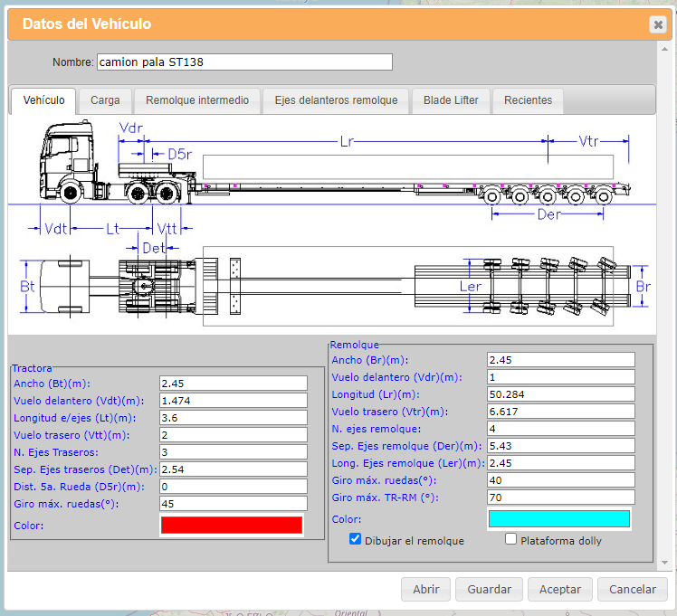Image resolution: width=677 pixels, height=616 pixels.
Task: Pick the cyan Remolque color swatch
Action: point(559,518)
